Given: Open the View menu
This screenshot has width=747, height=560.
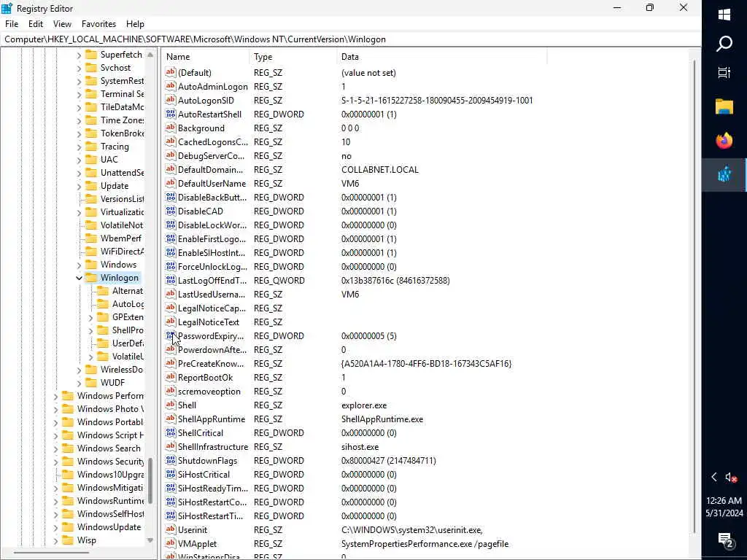Looking at the screenshot, I should [63, 24].
